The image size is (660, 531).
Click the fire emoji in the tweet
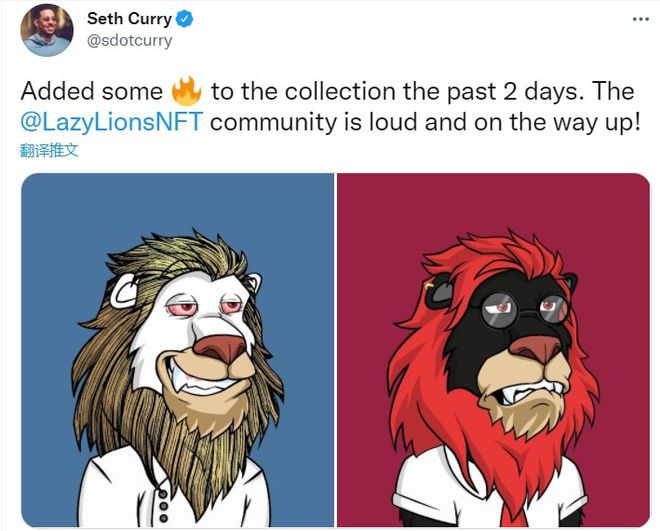click(186, 92)
